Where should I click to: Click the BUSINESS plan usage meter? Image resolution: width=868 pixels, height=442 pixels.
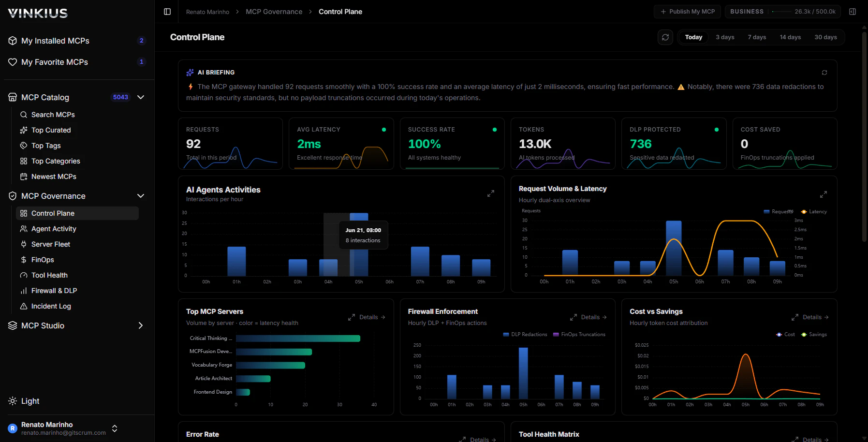tap(783, 12)
